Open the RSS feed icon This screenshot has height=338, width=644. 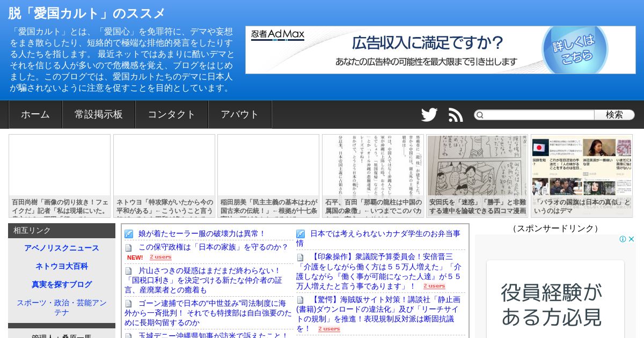click(456, 115)
